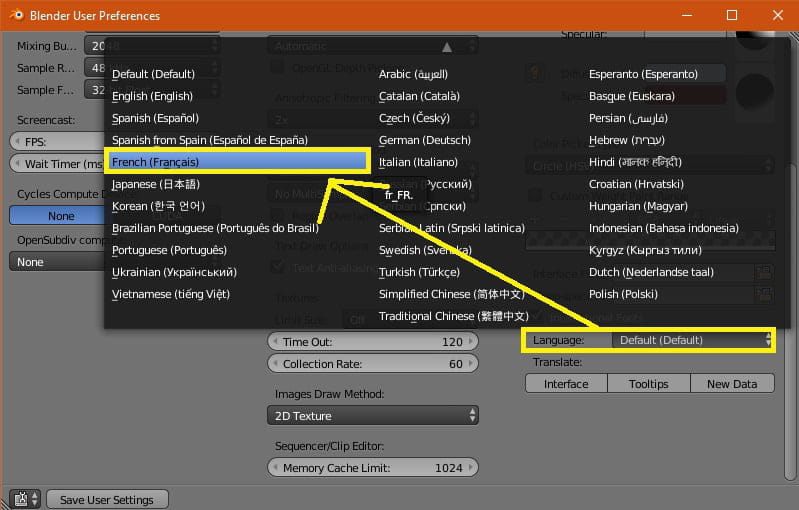Choose Spanish from Spain option
Image resolution: width=799 pixels, height=510 pixels.
pyautogui.click(x=210, y=140)
